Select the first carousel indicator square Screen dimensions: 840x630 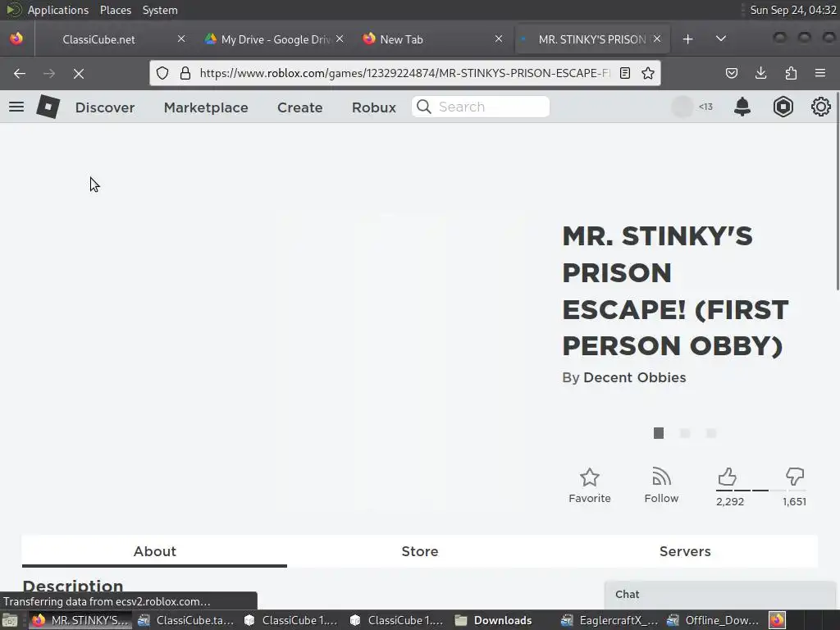pyautogui.click(x=659, y=433)
